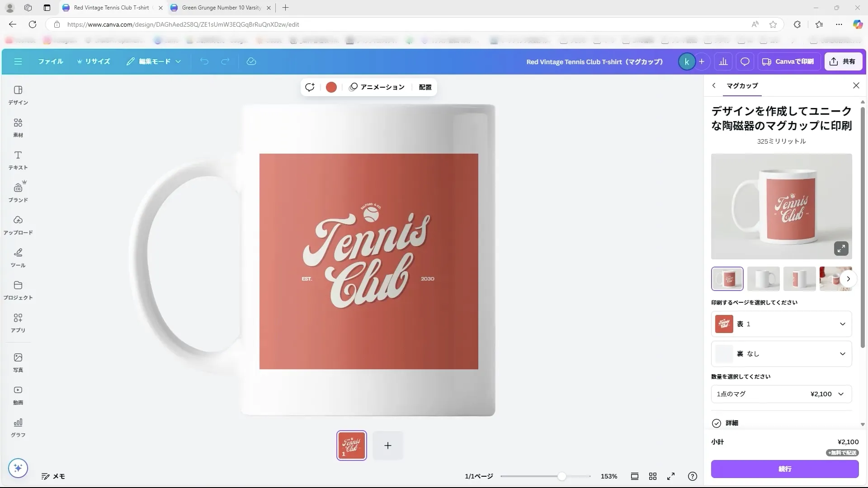
Task: Switch to the Green Grunge Number 10 tab
Action: coord(220,8)
